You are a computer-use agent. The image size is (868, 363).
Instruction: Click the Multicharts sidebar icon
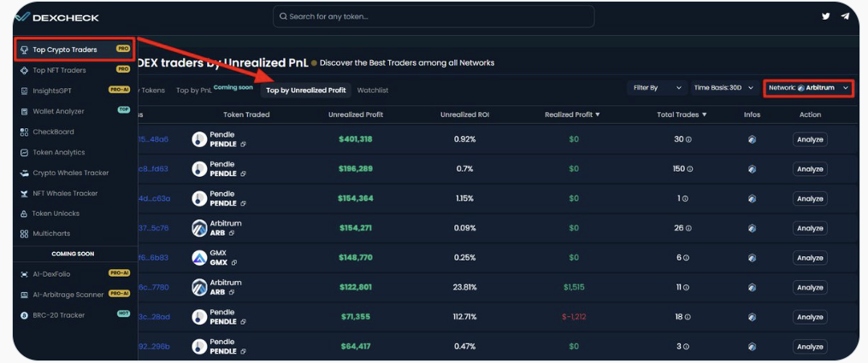click(24, 234)
